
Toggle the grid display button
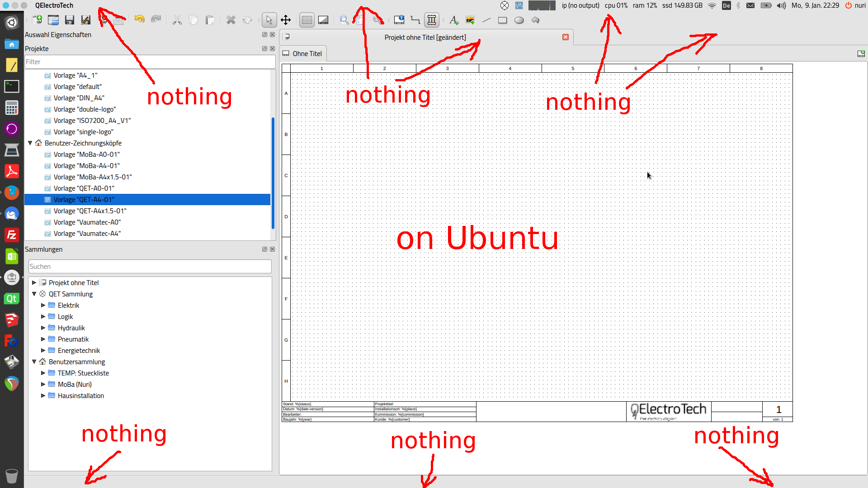(x=307, y=20)
